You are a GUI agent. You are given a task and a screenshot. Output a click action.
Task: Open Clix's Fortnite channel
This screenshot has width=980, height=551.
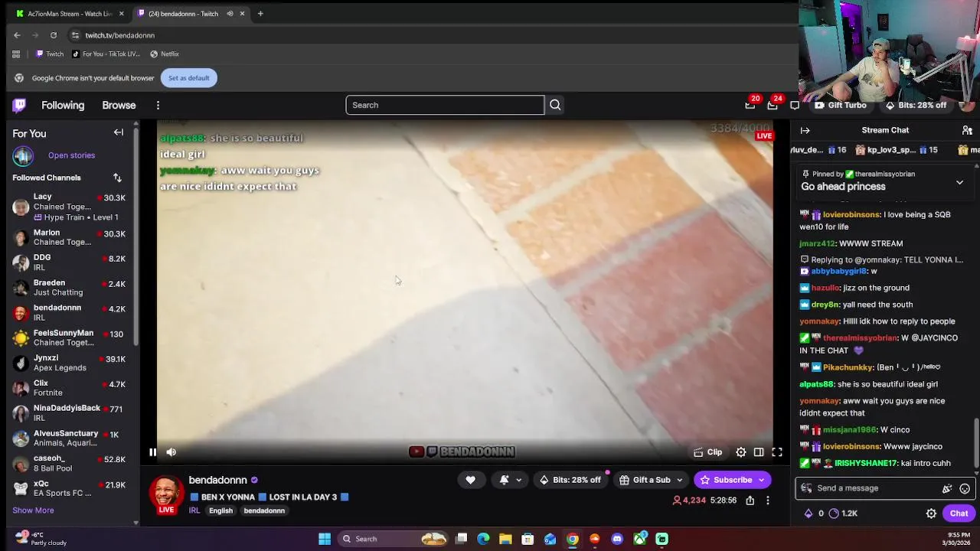(x=69, y=388)
